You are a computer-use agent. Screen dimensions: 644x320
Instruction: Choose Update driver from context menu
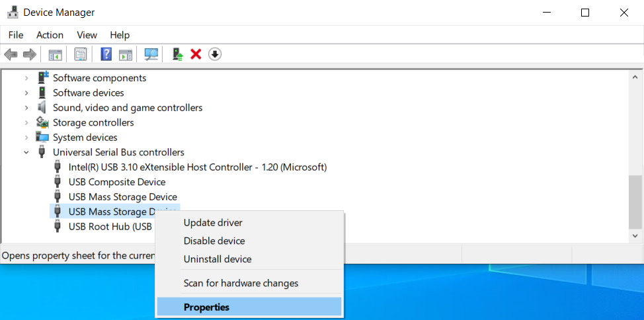(249, 223)
